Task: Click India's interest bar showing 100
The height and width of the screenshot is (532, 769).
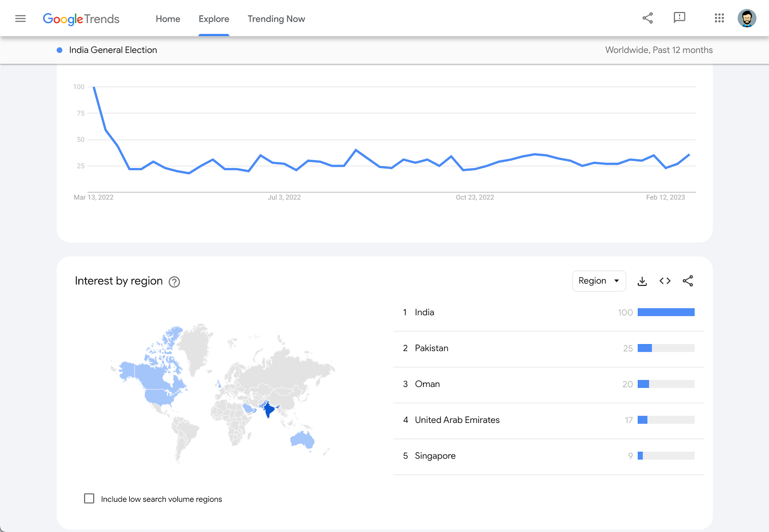Action: click(x=666, y=312)
